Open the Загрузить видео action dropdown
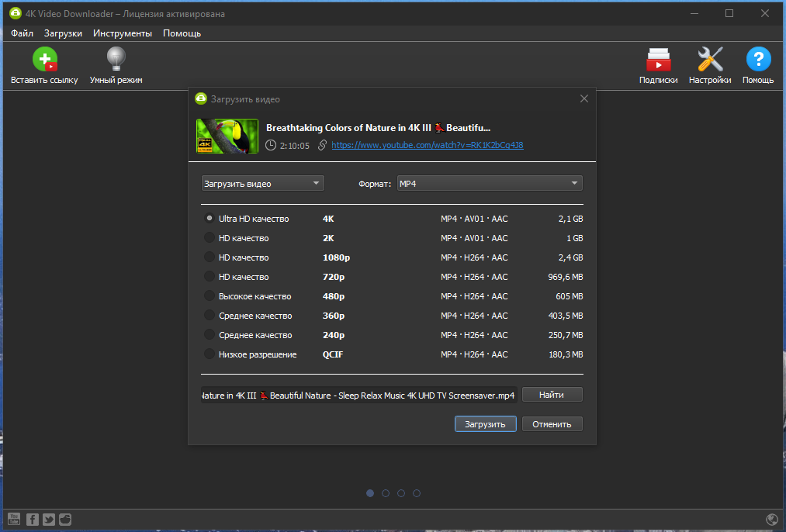This screenshot has height=532, width=786. tap(263, 183)
